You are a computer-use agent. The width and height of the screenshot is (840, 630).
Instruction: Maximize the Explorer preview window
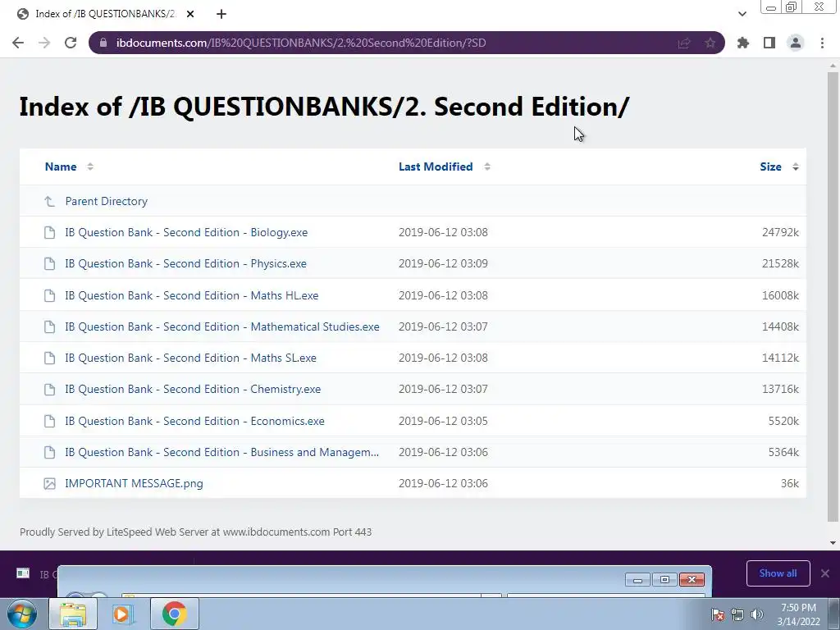pos(664,580)
